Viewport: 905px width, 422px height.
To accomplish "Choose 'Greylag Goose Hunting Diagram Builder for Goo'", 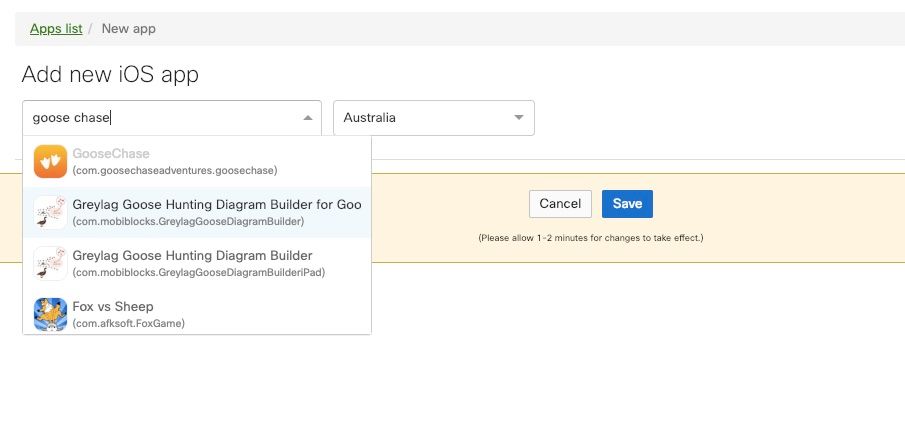I will (217, 204).
